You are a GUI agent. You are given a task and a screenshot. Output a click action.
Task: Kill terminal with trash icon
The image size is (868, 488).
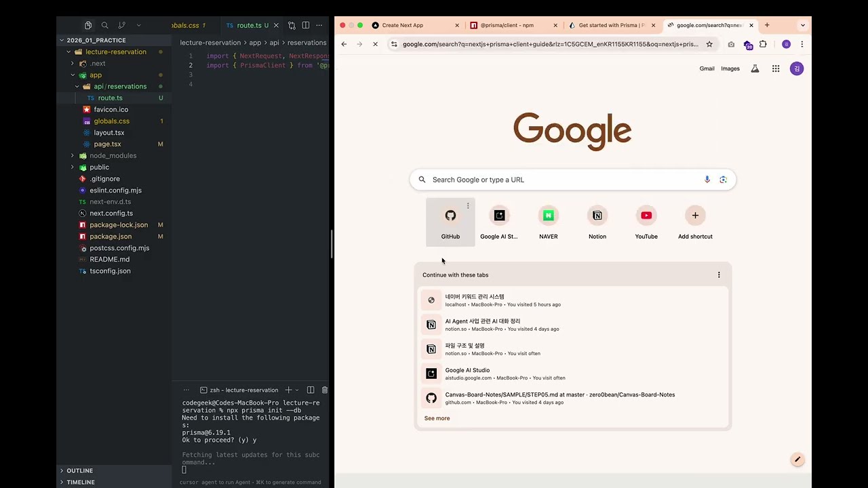(325, 390)
